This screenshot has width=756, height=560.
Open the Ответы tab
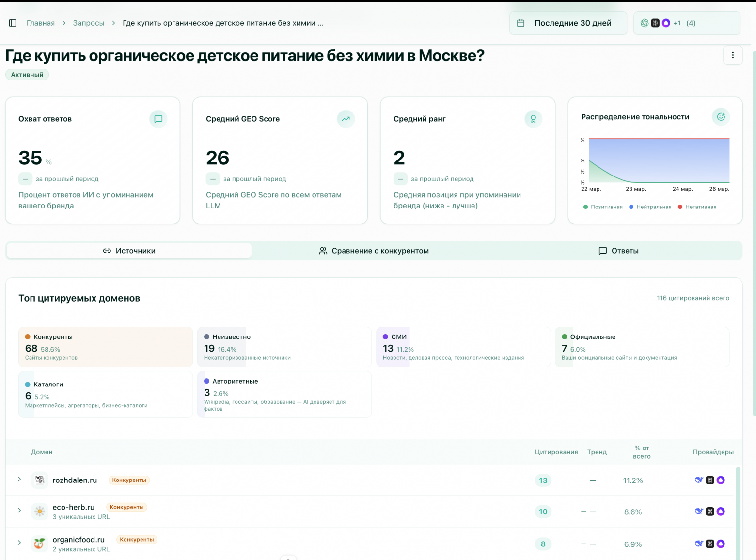tap(619, 251)
